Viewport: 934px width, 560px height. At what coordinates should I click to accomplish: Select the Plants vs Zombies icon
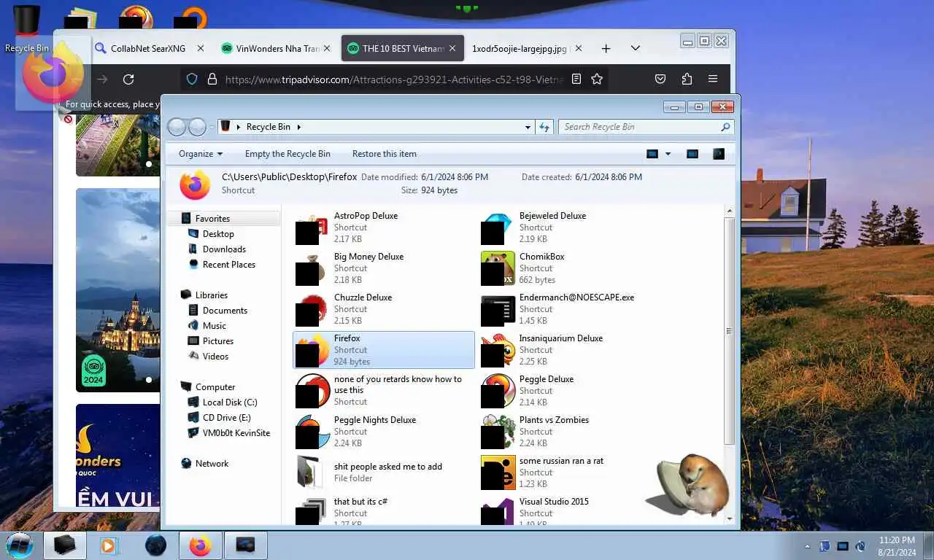click(x=498, y=432)
